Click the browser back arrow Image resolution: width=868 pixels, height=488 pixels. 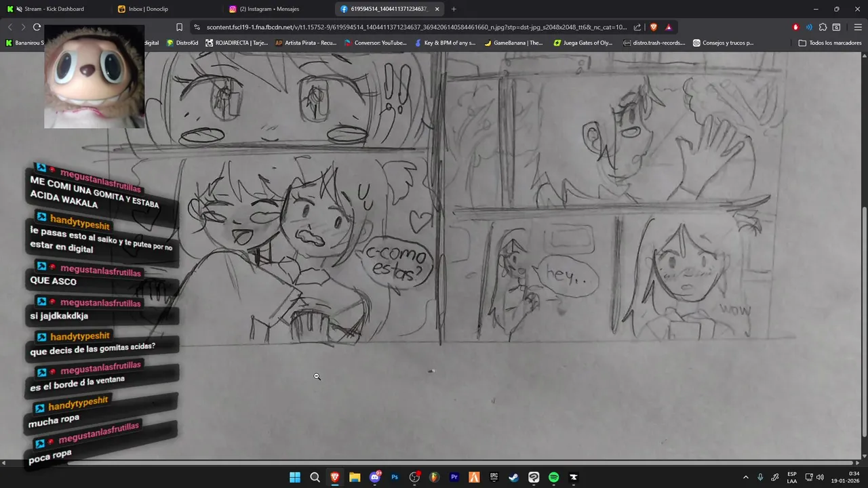coord(9,27)
